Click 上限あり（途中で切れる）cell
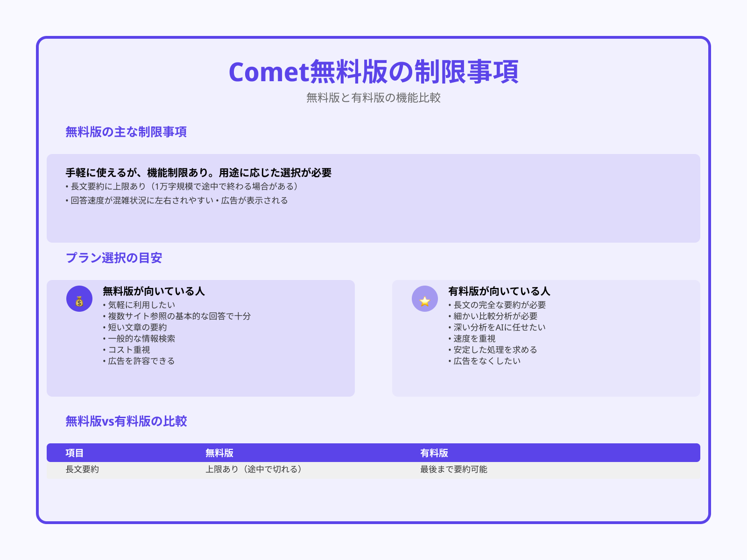747x560 pixels. (x=254, y=470)
